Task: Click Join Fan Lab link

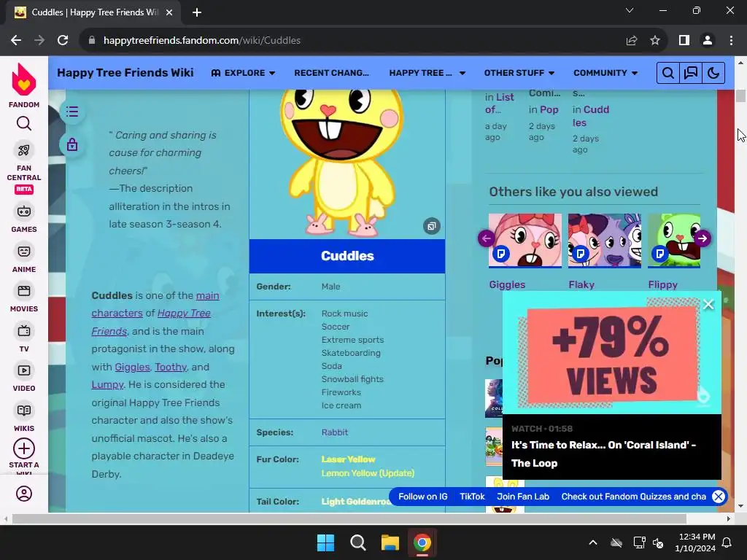Action: (x=523, y=497)
